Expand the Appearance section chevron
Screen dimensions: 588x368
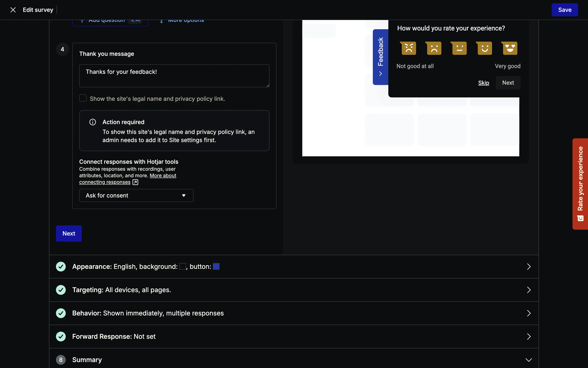[x=529, y=267]
